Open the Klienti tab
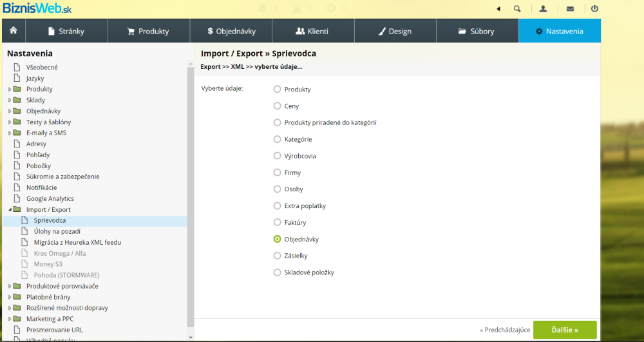Viewport: 644px width, 342px height. [313, 31]
